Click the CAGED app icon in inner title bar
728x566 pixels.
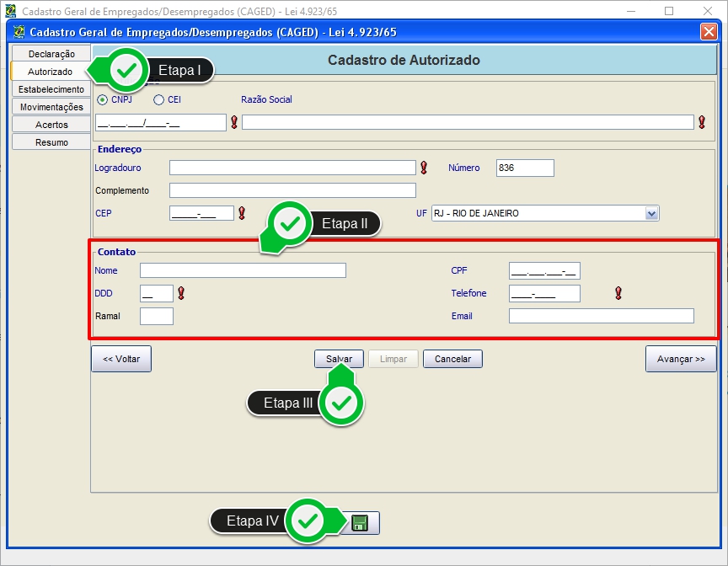coord(19,32)
